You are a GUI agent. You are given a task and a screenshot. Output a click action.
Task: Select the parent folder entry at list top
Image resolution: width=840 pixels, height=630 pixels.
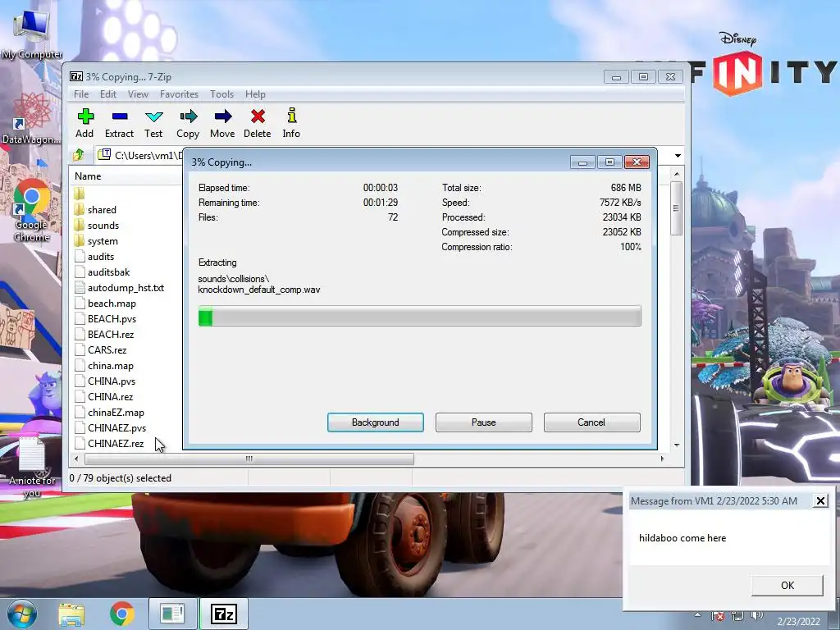click(80, 194)
